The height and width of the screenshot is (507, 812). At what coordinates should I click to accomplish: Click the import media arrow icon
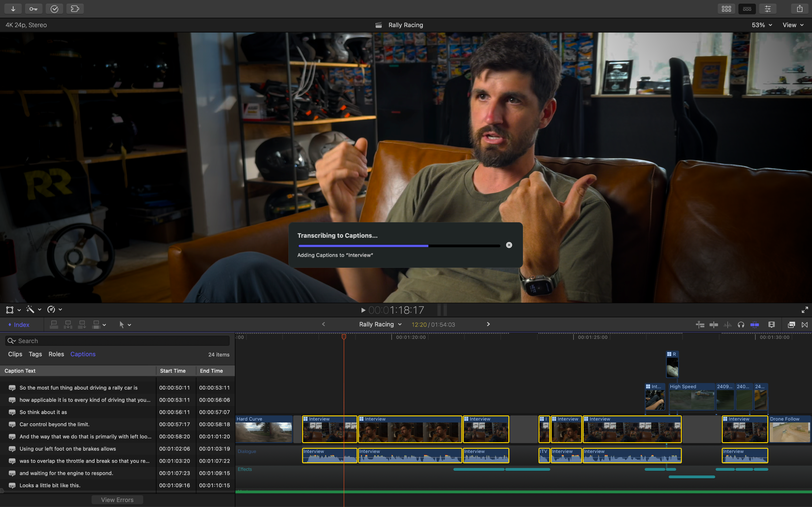coord(13,9)
